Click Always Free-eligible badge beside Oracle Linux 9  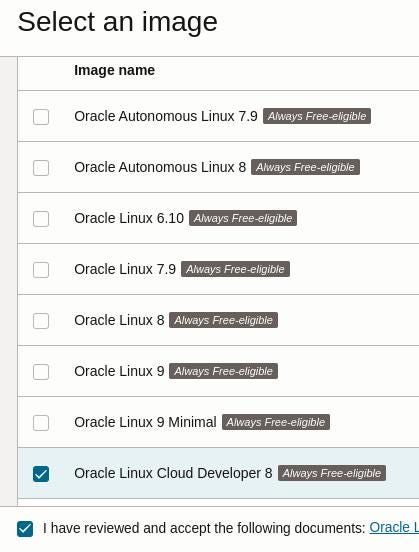pyautogui.click(x=224, y=371)
